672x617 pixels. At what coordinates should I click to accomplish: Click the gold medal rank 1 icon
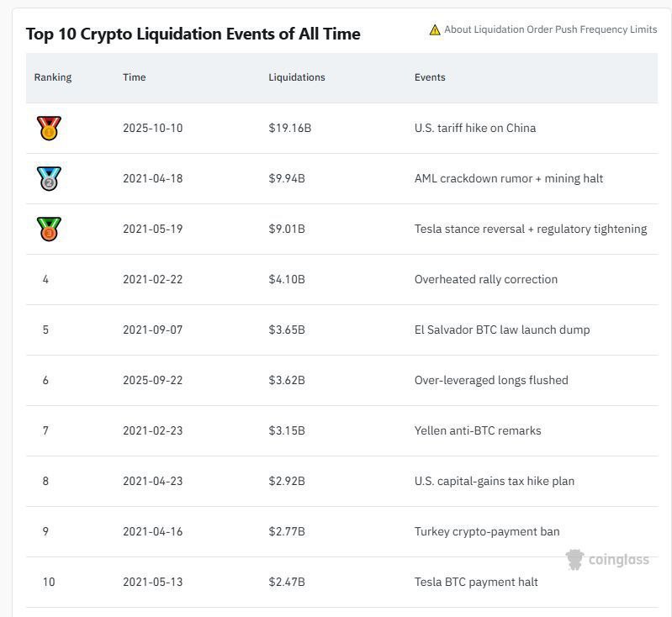click(49, 129)
